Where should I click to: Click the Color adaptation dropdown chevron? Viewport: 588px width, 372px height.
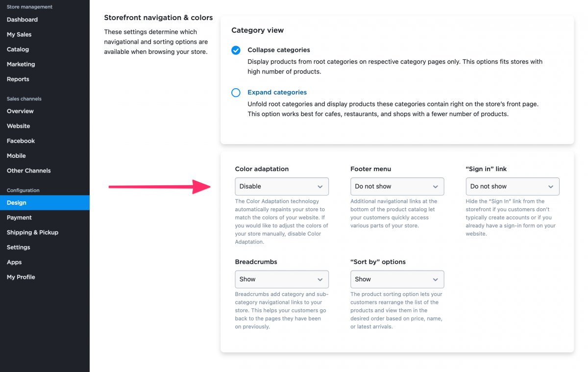[x=320, y=187]
